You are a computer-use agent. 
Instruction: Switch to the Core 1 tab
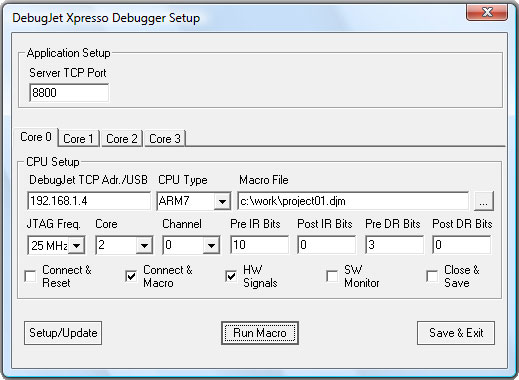(78, 138)
